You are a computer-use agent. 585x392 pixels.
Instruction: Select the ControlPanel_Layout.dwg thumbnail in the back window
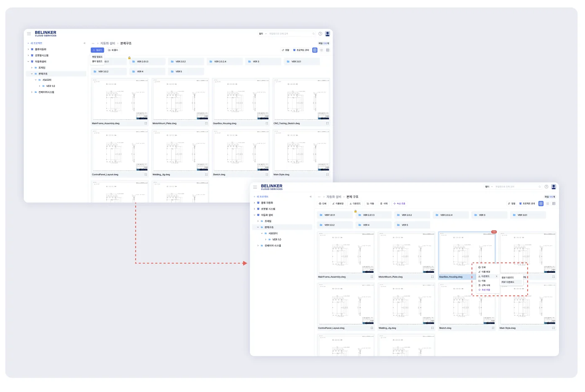pos(120,151)
